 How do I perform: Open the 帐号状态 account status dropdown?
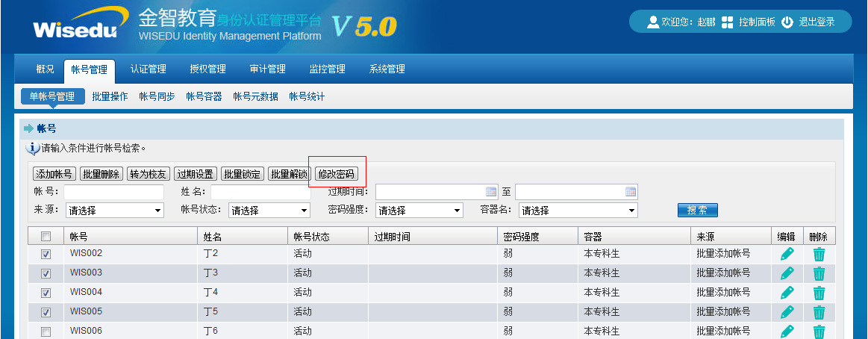[269, 211]
